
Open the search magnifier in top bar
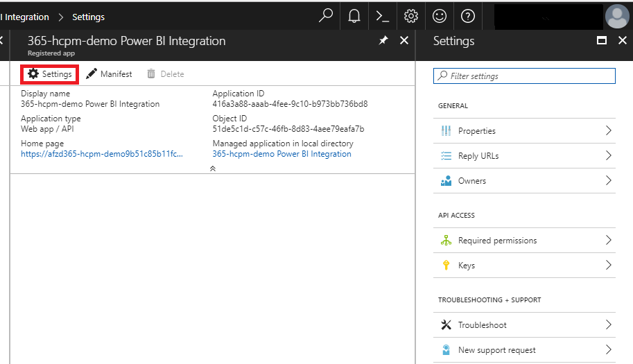326,16
